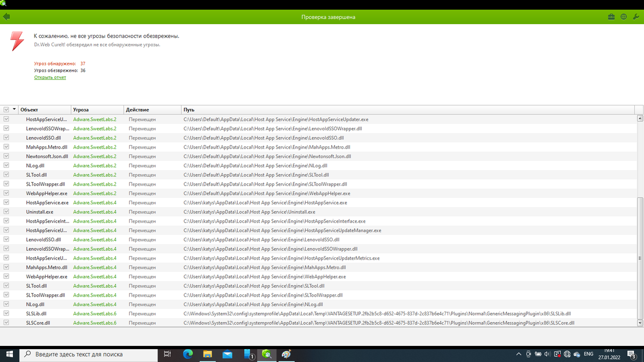Select the SLSCore.dll object name

(38, 323)
